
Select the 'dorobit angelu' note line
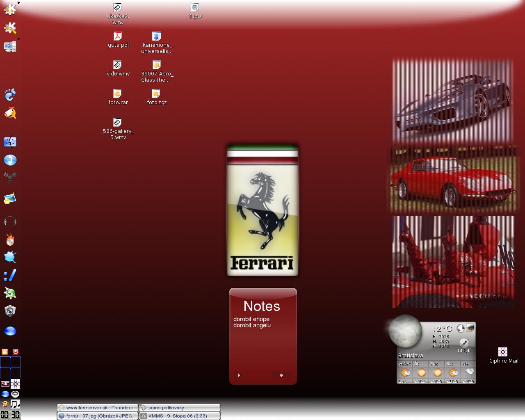[x=252, y=325]
